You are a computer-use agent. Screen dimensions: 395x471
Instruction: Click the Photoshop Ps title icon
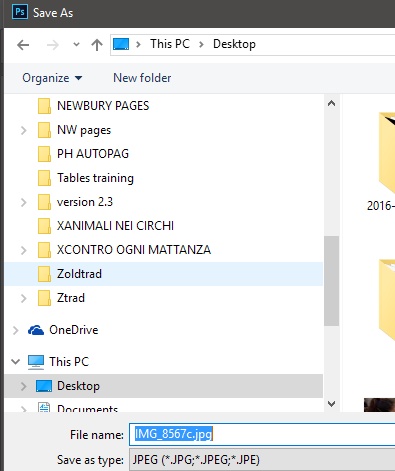(20, 12)
